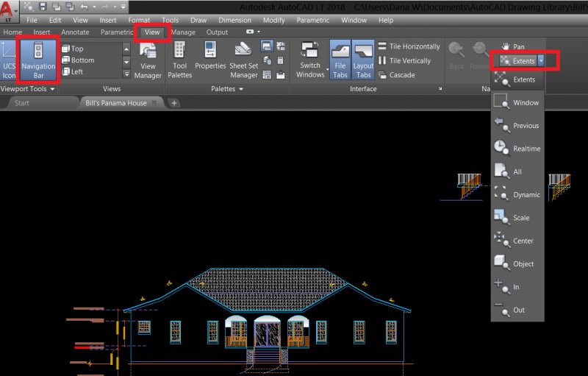
Task: Toggle the UCS Icon display button
Action: tap(8, 60)
